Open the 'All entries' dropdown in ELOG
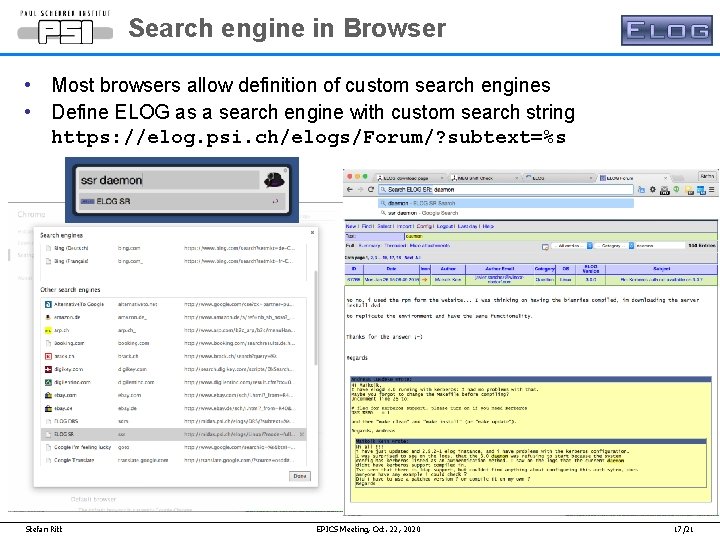This screenshot has height=540, width=720. pyautogui.click(x=572, y=246)
